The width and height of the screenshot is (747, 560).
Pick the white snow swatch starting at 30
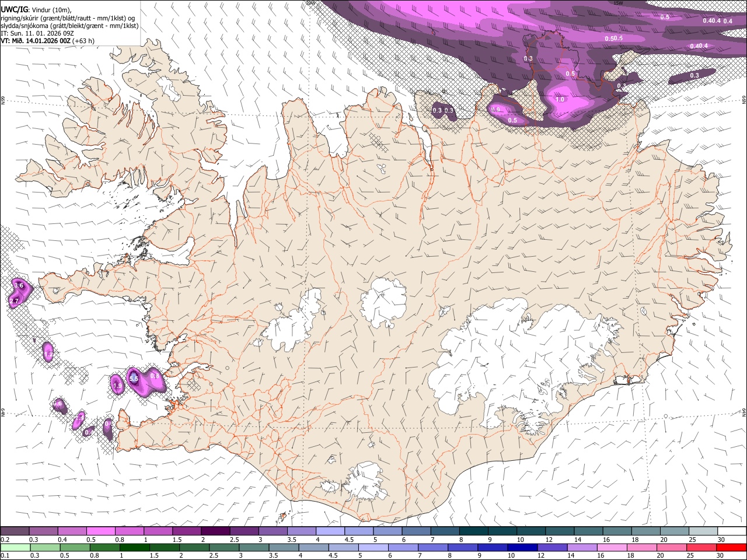pyautogui.click(x=732, y=531)
